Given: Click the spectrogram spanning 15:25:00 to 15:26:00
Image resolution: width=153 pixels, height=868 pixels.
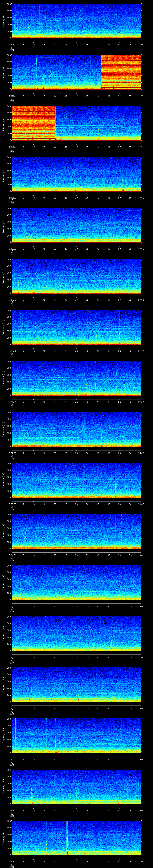Looking at the screenshot, I should click(x=77, y=582).
